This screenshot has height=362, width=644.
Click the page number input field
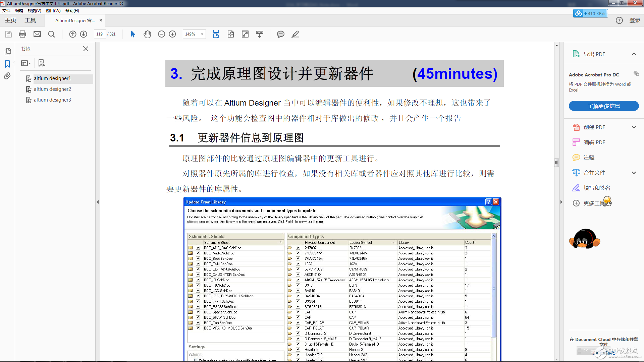99,34
